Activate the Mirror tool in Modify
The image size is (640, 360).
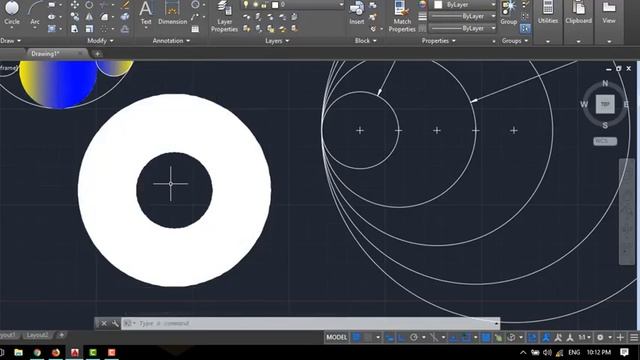point(89,17)
